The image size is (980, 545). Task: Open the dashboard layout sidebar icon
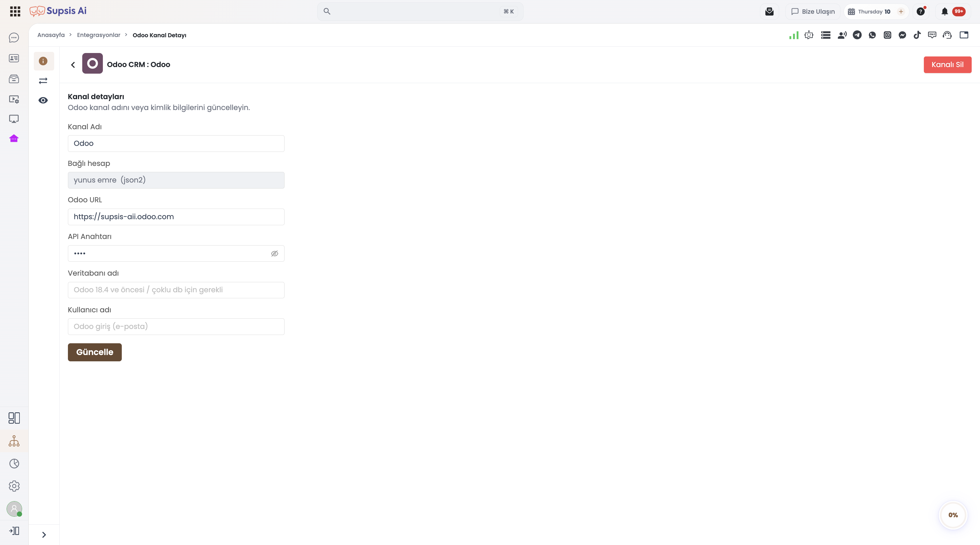(x=14, y=418)
